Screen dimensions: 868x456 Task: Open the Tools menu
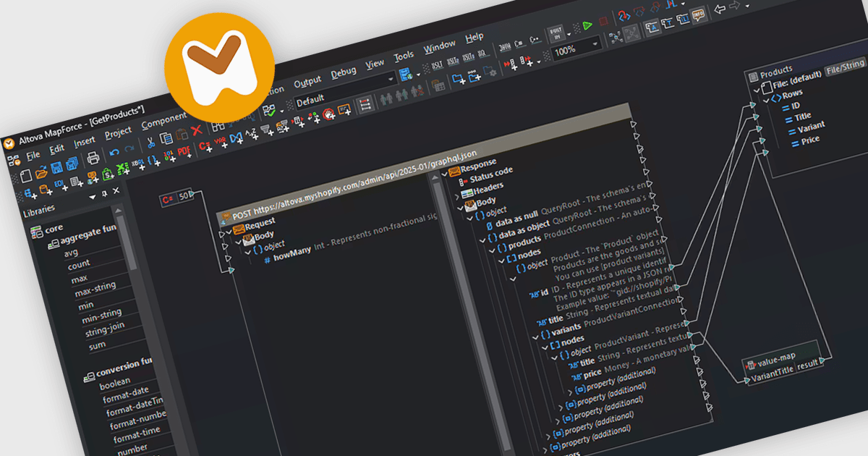click(x=404, y=56)
